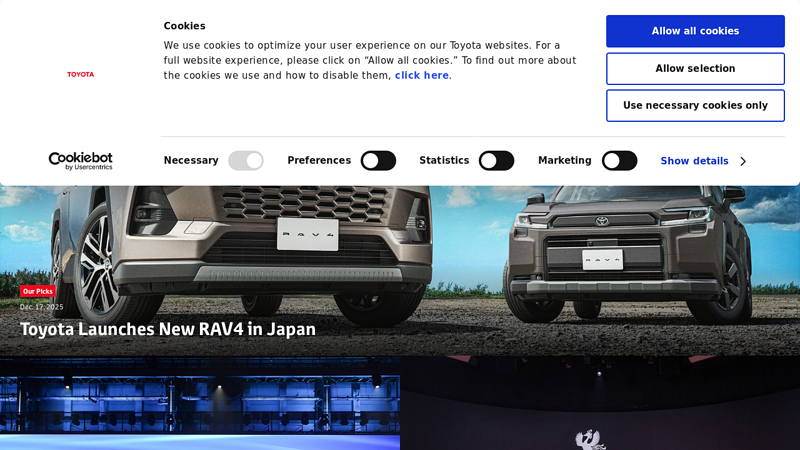Screen dimensions: 800x450
Task: Select Use necessary cookies only
Action: coord(695,106)
